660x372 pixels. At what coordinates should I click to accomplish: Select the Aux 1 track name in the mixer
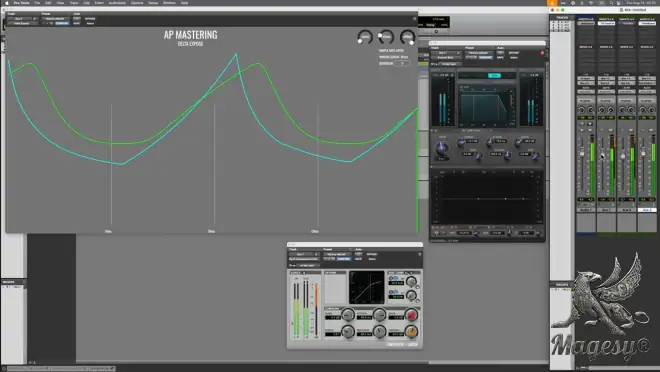(606, 209)
